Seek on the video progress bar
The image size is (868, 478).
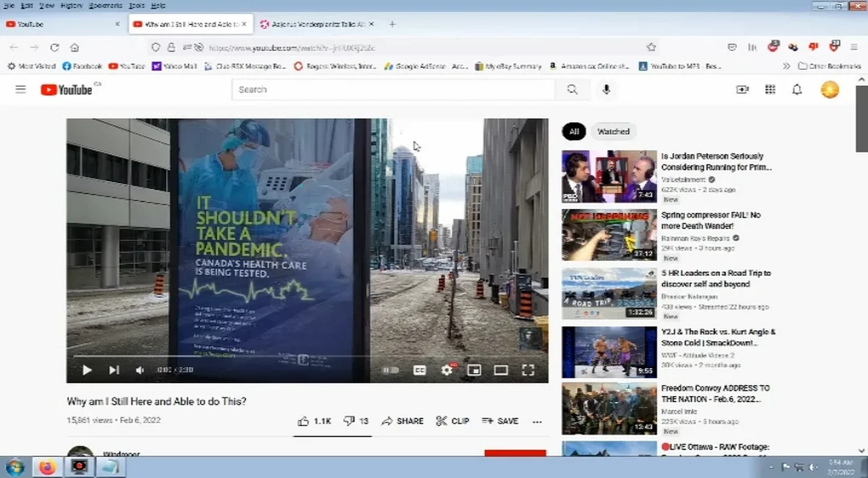pos(305,356)
